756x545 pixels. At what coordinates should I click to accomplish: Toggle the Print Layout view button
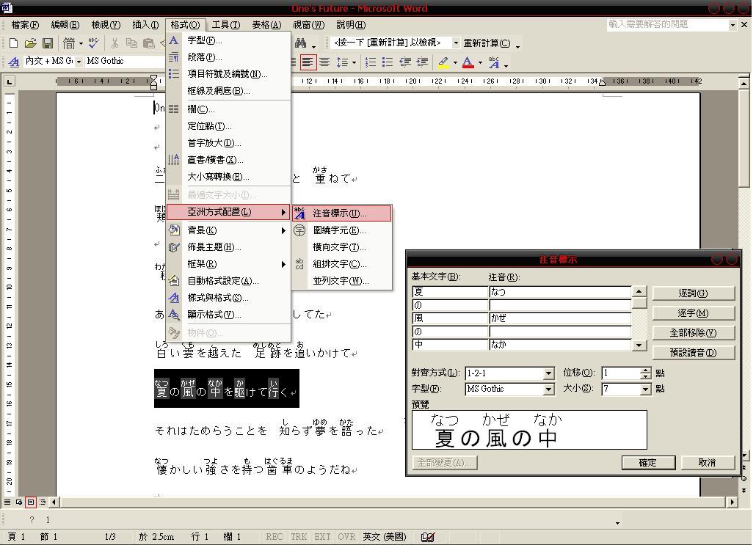point(30,502)
